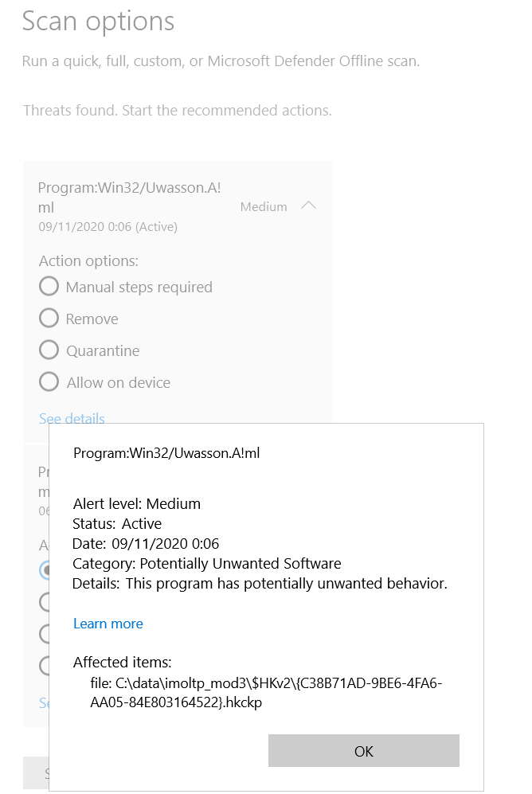Click the Uwasson threat name in the card header
The width and height of the screenshot is (532, 794).
(129, 197)
